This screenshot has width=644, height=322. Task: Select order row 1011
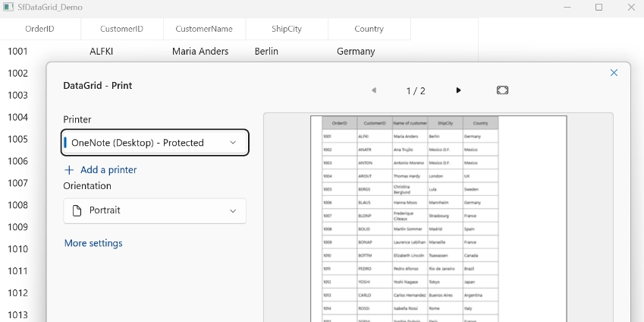point(17,271)
